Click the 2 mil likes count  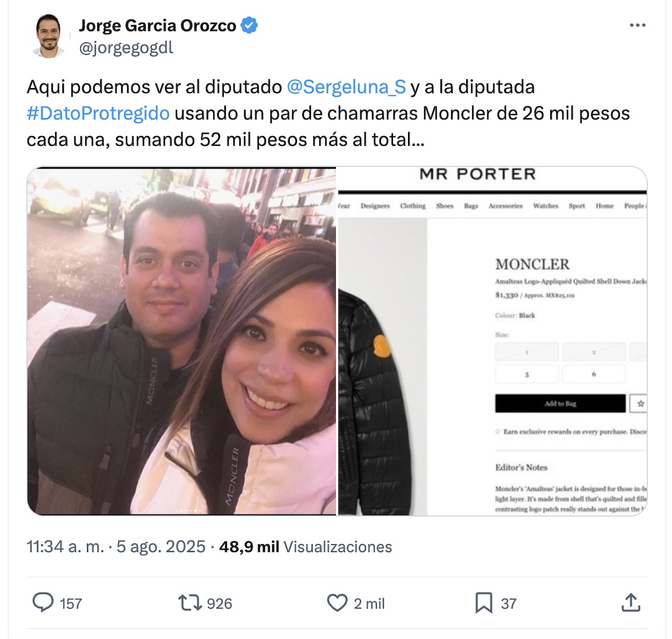369,604
